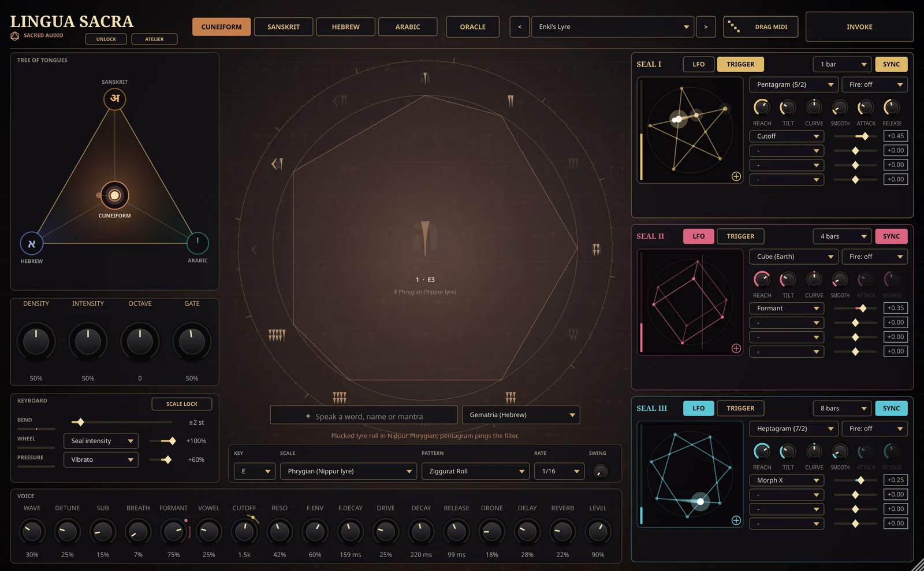Toggle Seal II Sync button
The height and width of the screenshot is (571, 924).
point(891,236)
